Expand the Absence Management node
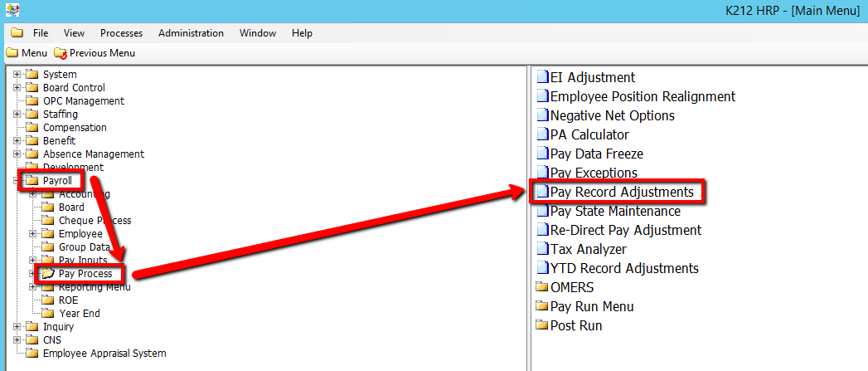Image resolution: width=868 pixels, height=371 pixels. (17, 154)
